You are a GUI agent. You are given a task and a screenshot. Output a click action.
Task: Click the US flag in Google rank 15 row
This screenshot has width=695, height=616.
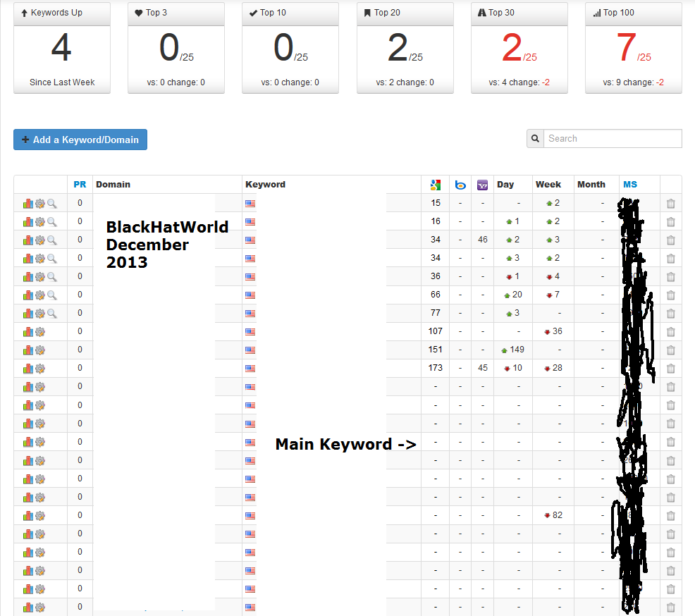250,204
